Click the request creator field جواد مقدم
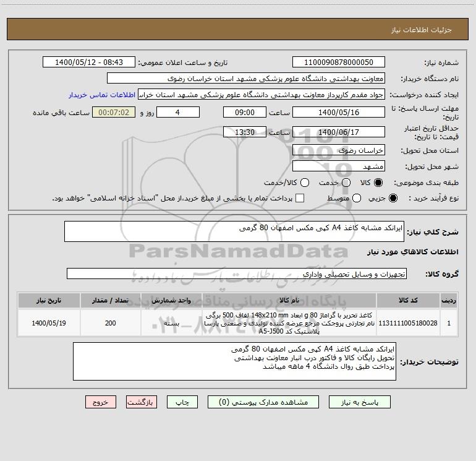 tap(261, 95)
